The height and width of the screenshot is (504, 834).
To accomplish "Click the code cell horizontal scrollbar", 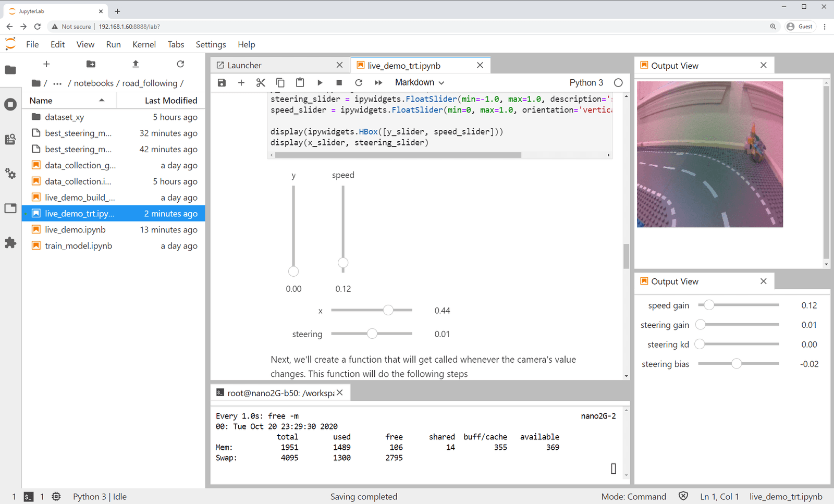I will click(398, 155).
